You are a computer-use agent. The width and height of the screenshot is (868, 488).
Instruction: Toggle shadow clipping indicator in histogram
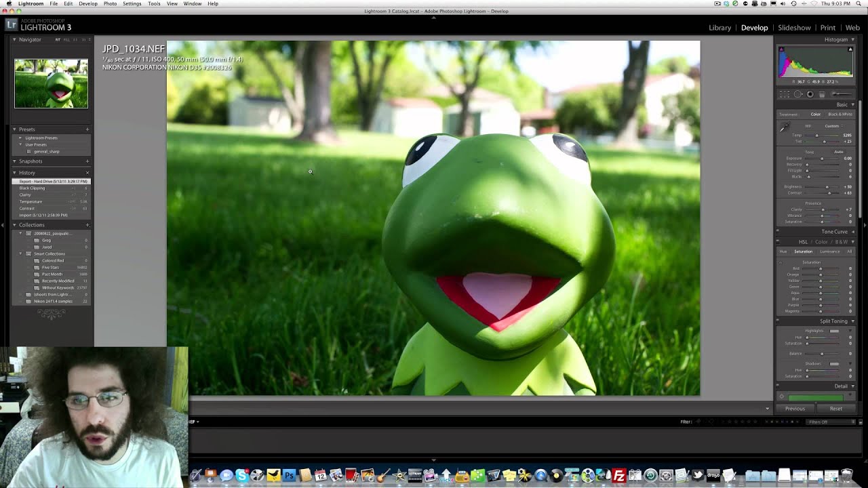[x=781, y=49]
